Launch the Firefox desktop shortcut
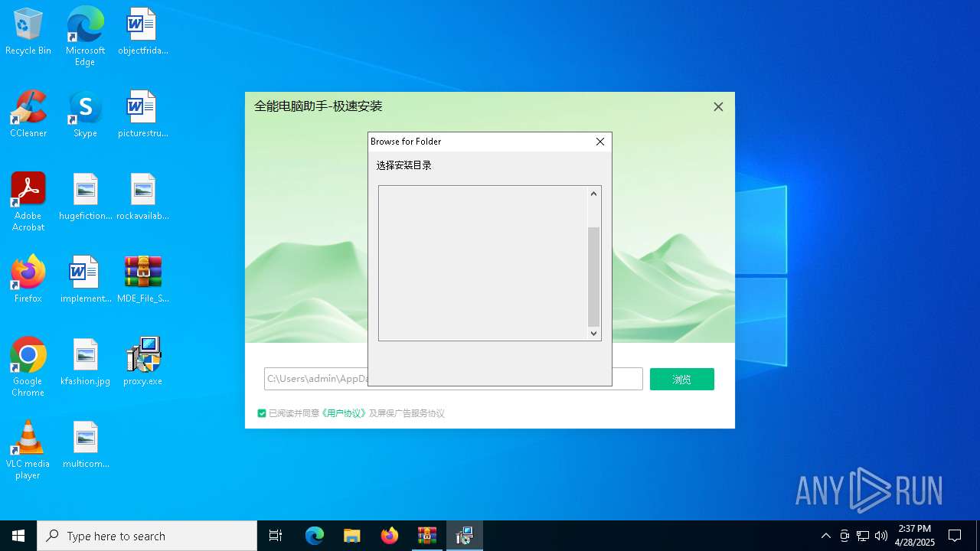Image resolution: width=980 pixels, height=551 pixels. (x=28, y=279)
